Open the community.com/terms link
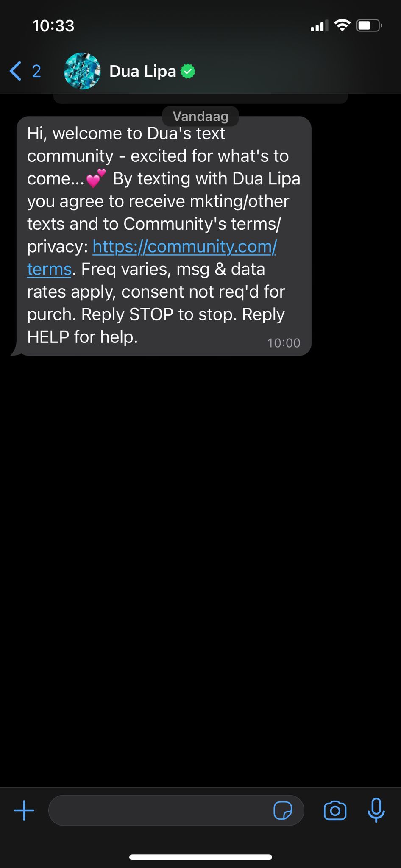This screenshot has width=401, height=868. (x=184, y=247)
